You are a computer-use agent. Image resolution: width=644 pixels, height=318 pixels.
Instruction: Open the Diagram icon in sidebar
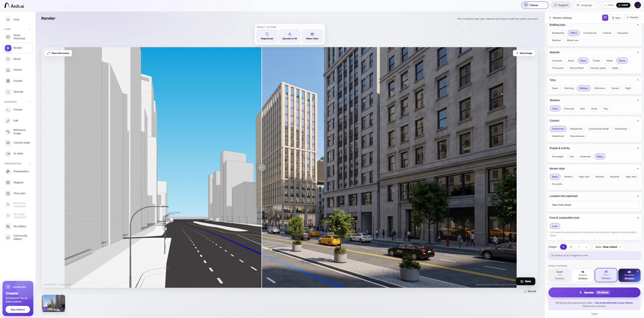click(x=8, y=183)
